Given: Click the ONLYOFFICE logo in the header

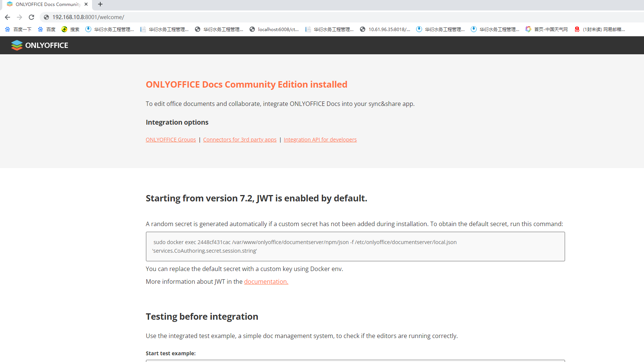Looking at the screenshot, I should [x=40, y=45].
